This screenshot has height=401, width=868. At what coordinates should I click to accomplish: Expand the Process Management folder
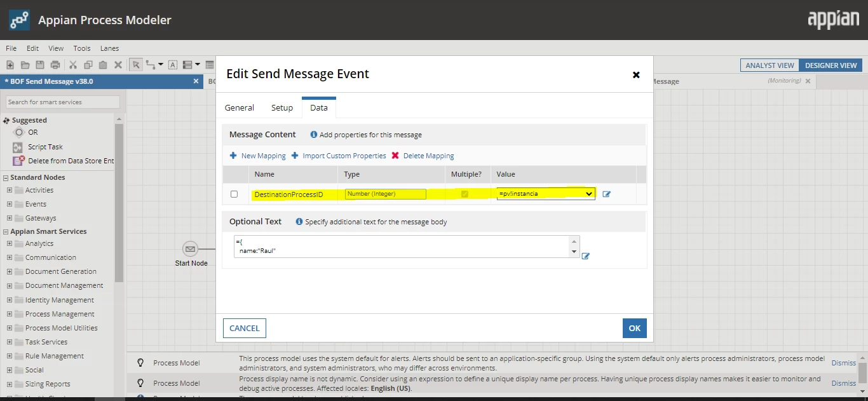pyautogui.click(x=10, y=314)
